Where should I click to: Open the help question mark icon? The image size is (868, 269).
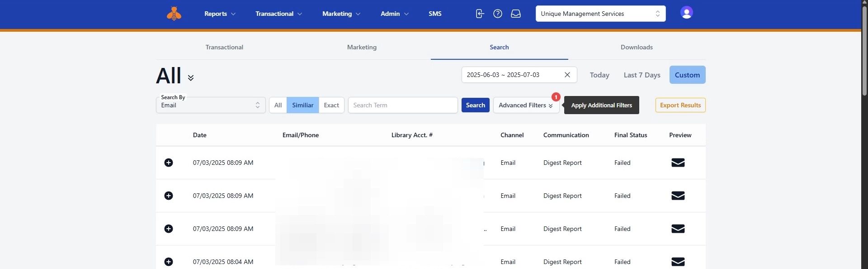click(498, 14)
